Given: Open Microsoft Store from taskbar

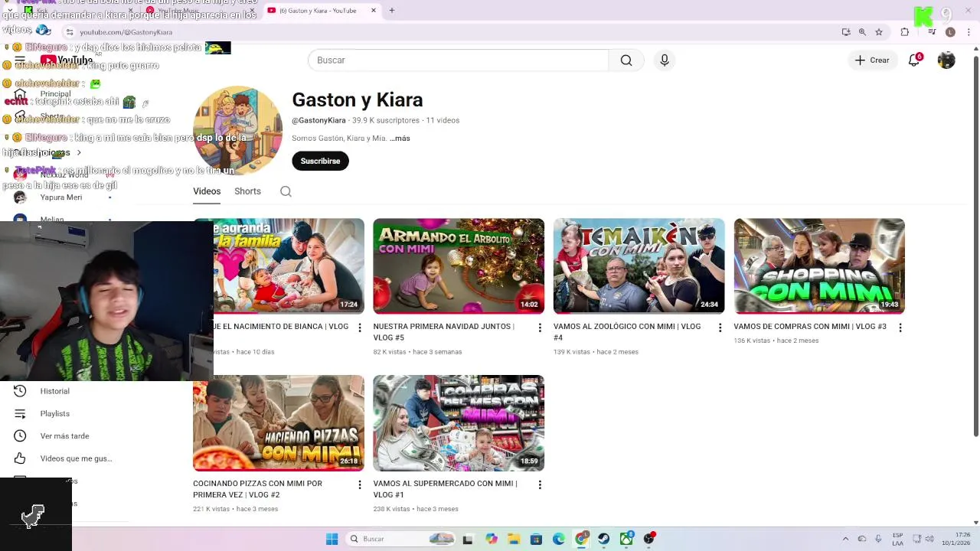Looking at the screenshot, I should (x=536, y=540).
